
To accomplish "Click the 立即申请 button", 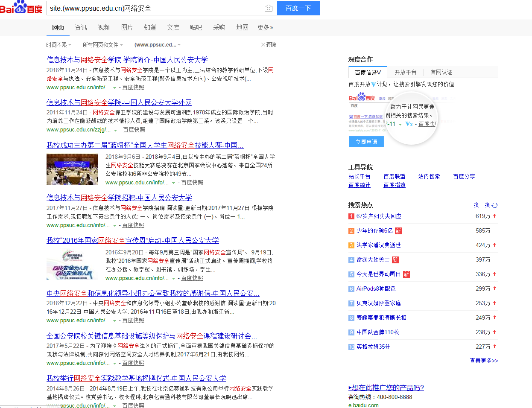I will [x=366, y=142].
